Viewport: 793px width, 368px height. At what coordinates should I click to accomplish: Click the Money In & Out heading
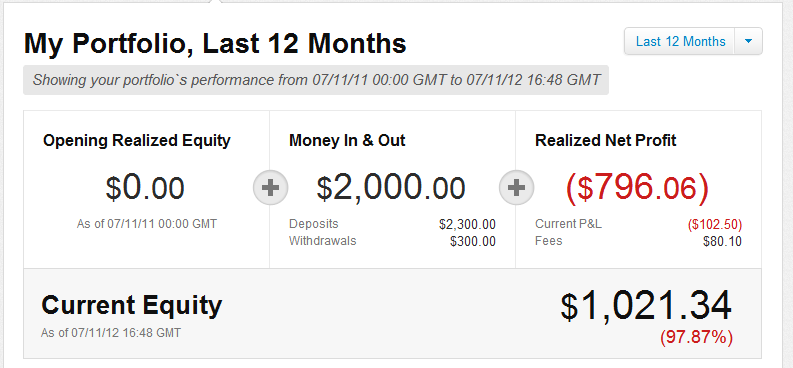[x=347, y=141]
